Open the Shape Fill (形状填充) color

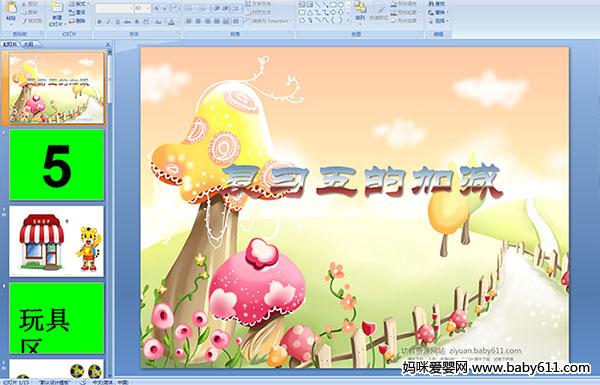coord(405,4)
